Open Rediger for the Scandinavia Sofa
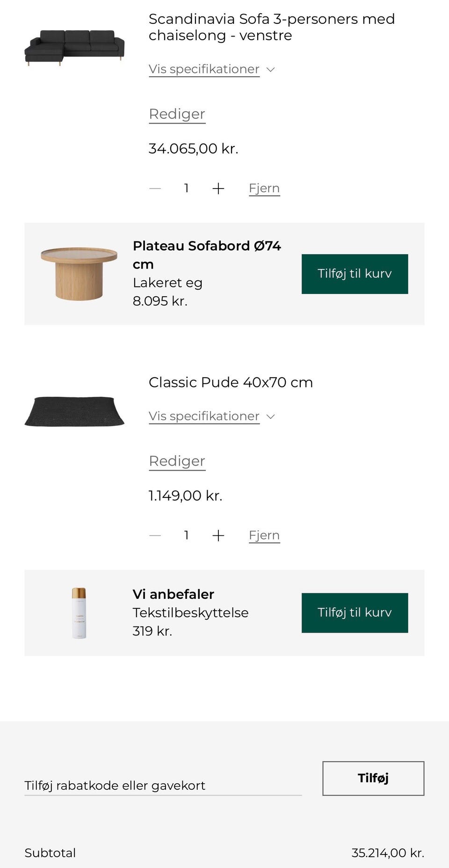Viewport: 449px width, 868px height. 176,114
